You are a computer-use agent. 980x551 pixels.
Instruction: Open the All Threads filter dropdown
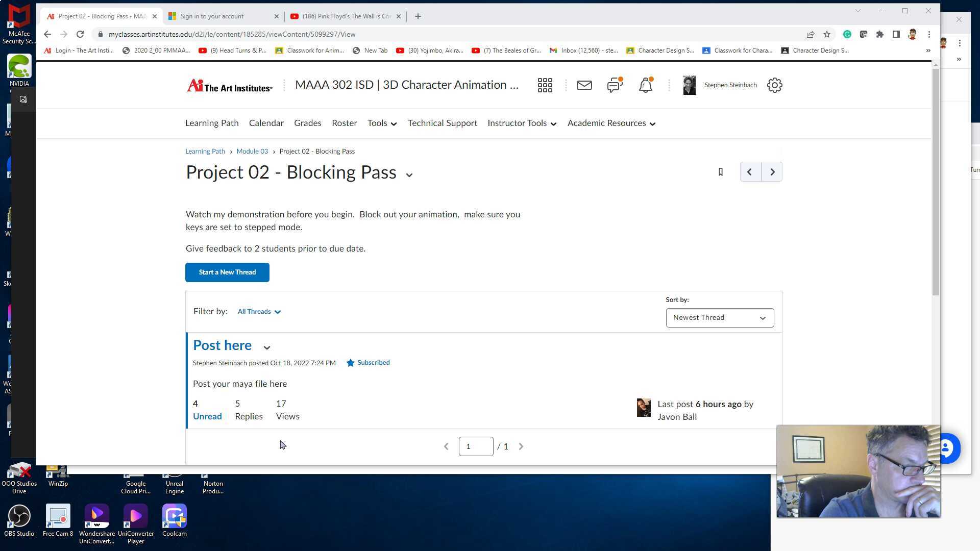[x=259, y=311]
